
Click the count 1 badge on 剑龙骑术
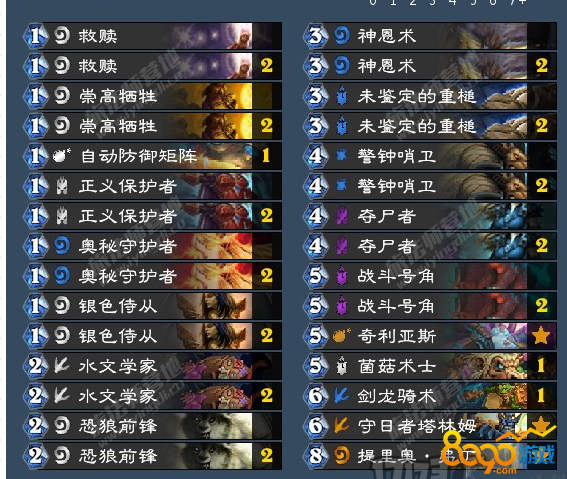(541, 395)
